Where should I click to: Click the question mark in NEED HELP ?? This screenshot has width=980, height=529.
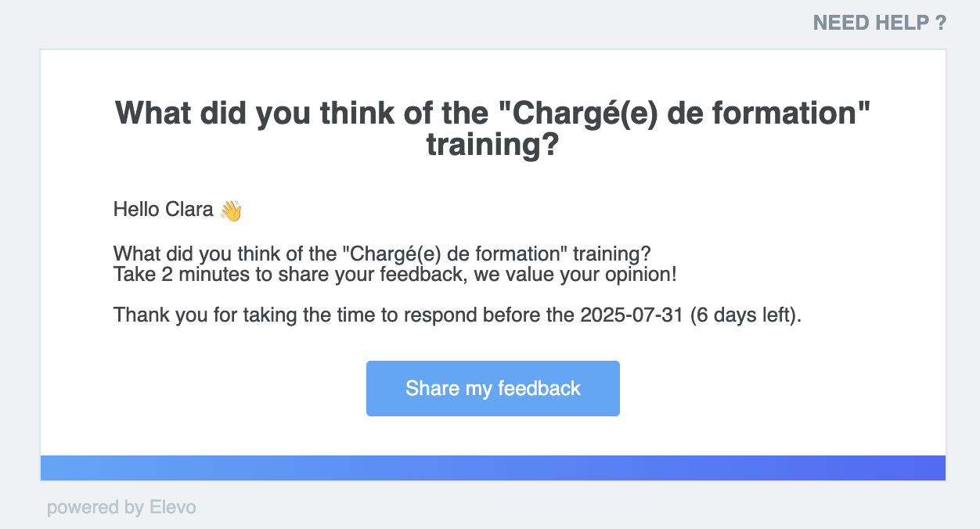click(x=941, y=23)
